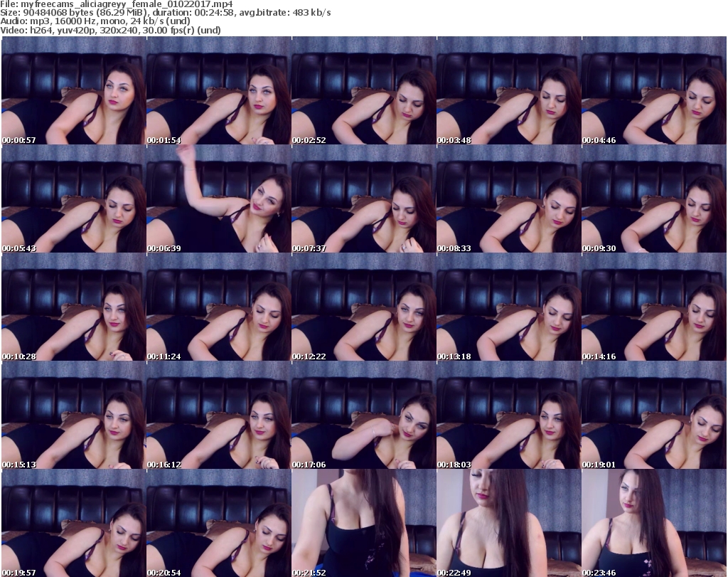This screenshot has height=577, width=728.
Task: Select the thumbnail stamped 00:16:12
Action: (x=219, y=415)
